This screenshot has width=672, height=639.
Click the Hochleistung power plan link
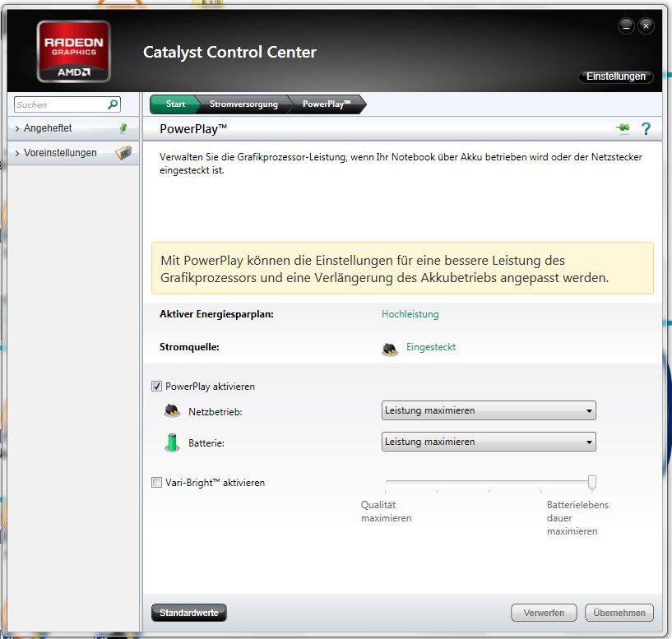410,314
